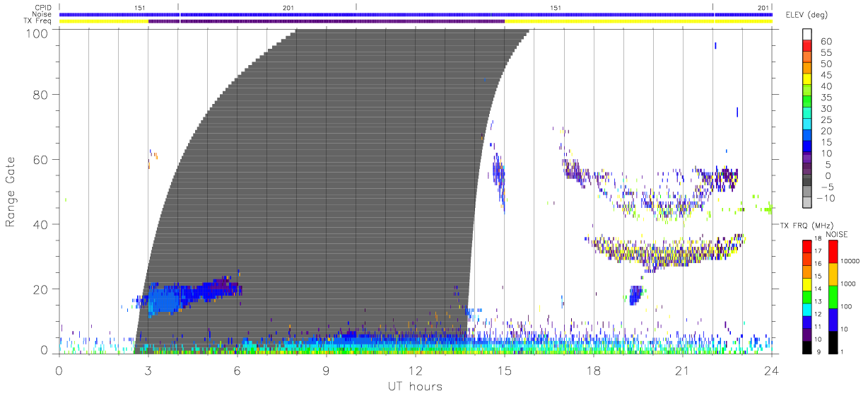
Task: Click the small blue patch near 19.5 UT, gate 18
Action: point(635,294)
